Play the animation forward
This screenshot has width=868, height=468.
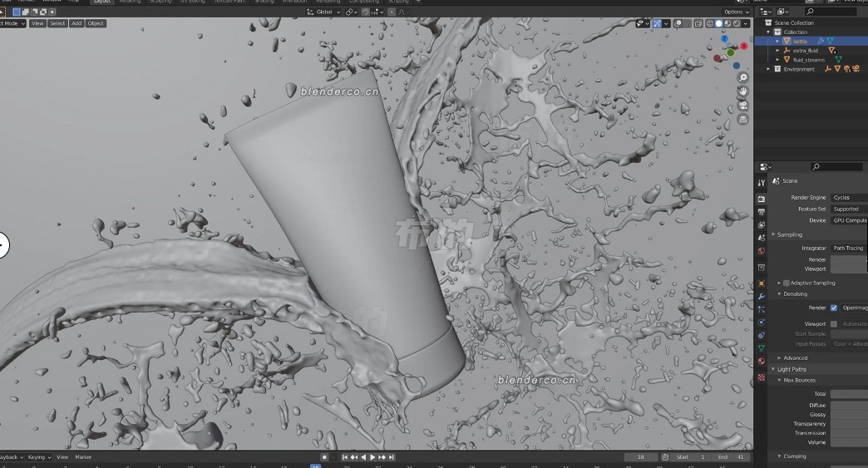(372, 457)
